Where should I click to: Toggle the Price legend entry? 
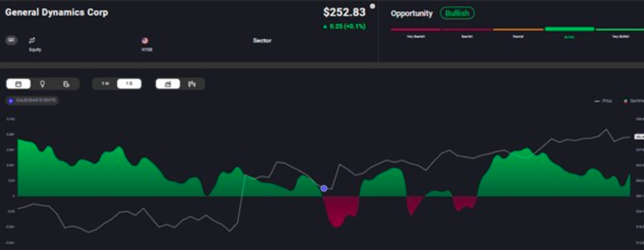(604, 100)
